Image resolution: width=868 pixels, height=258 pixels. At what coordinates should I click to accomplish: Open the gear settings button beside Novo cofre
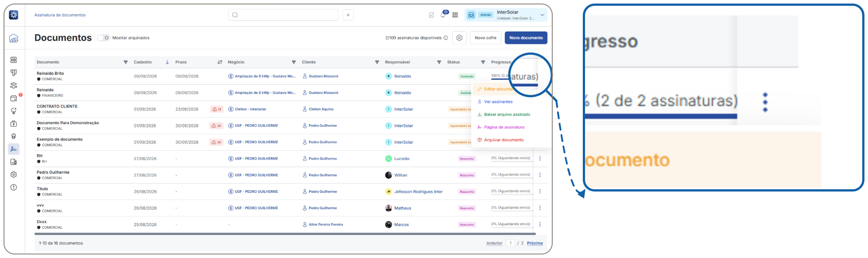(459, 38)
